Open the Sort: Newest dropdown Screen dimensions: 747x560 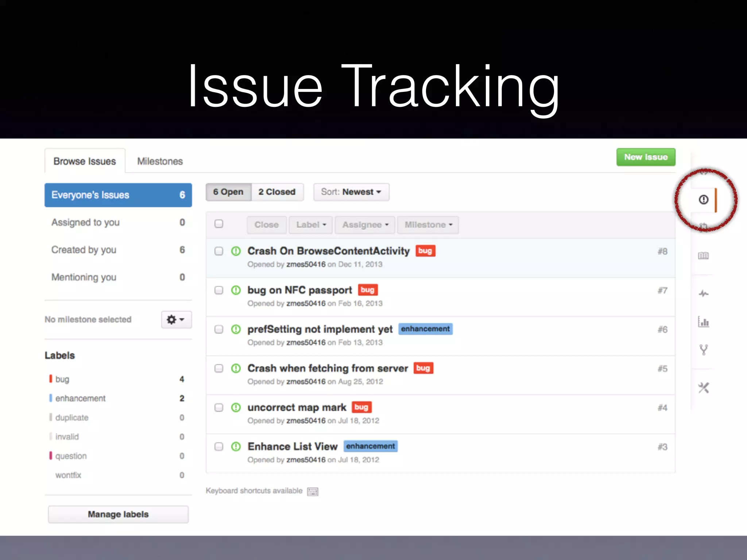coord(351,192)
